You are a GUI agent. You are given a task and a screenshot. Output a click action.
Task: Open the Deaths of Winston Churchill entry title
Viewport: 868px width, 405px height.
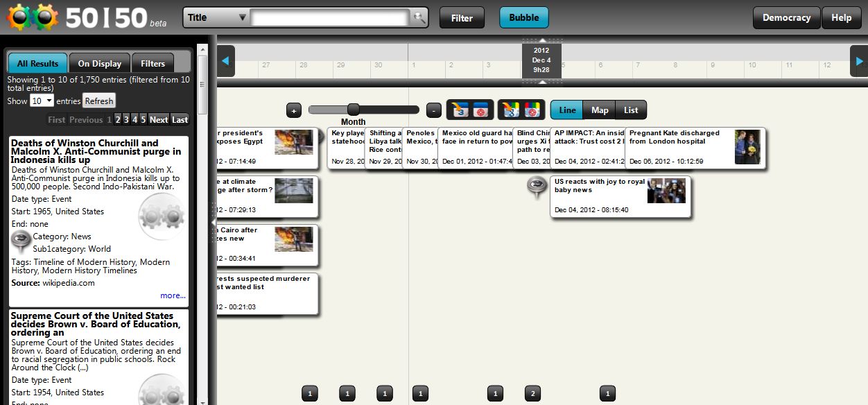96,151
